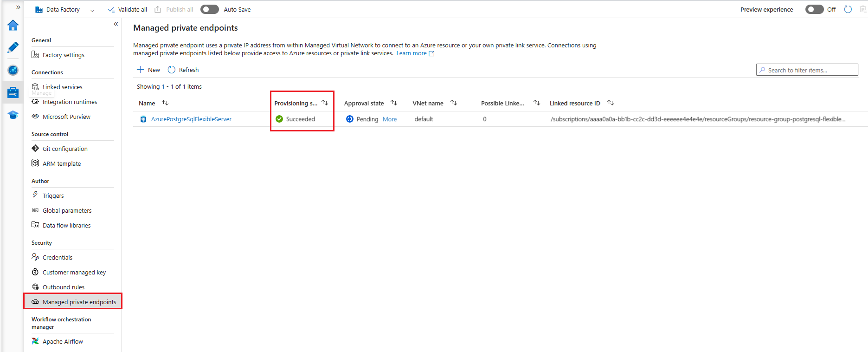Image resolution: width=868 pixels, height=352 pixels.
Task: Open the Monitor gauge icon
Action: (x=13, y=70)
